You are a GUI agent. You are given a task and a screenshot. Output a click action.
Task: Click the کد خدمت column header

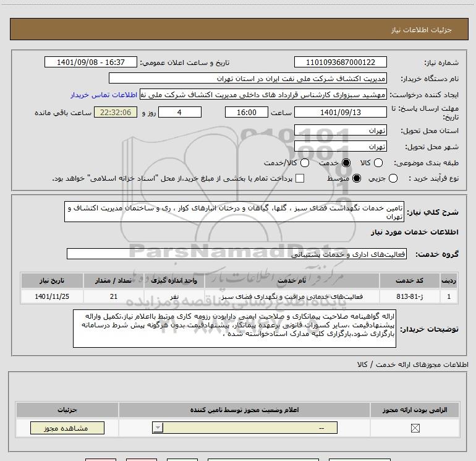point(409,280)
